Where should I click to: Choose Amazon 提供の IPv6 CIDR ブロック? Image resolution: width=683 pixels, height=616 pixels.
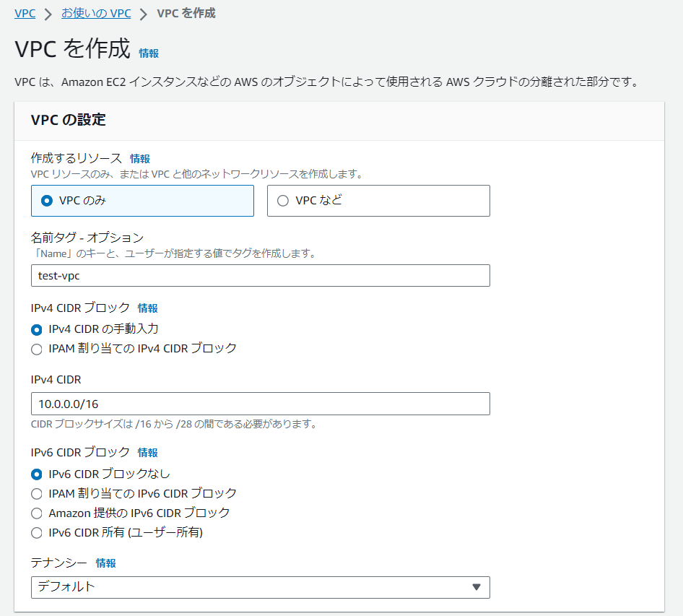click(x=37, y=513)
